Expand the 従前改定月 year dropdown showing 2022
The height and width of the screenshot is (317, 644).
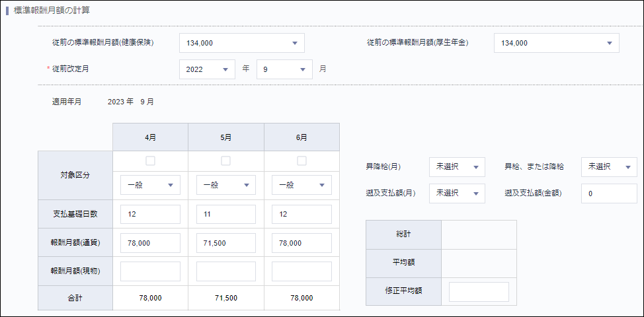click(207, 69)
